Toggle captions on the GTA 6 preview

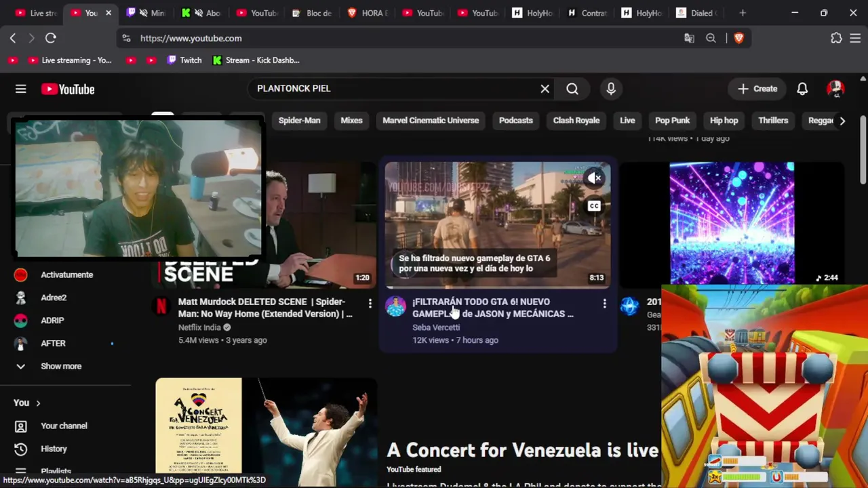(x=594, y=206)
